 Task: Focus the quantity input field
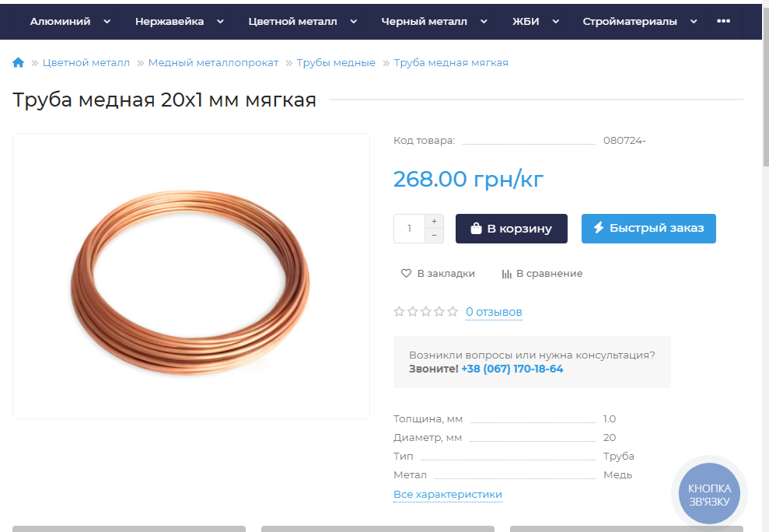coord(409,229)
